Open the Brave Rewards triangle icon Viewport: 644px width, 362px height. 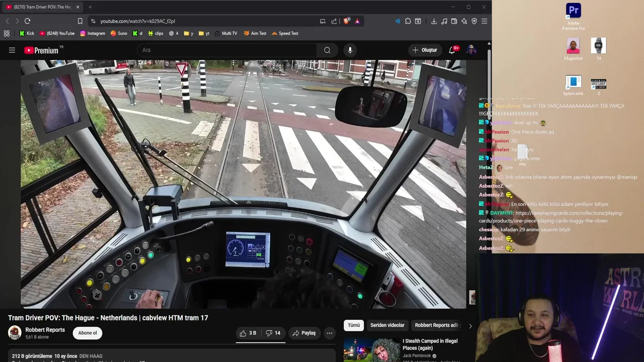point(357,21)
